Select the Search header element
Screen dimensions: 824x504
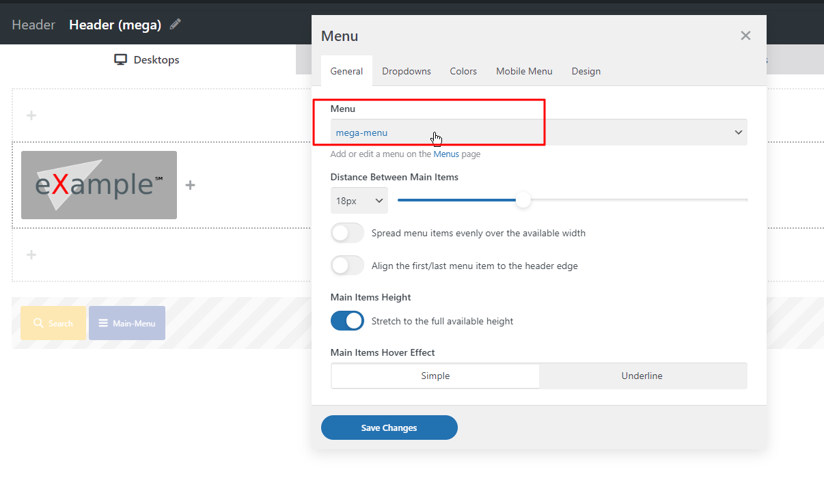53,323
